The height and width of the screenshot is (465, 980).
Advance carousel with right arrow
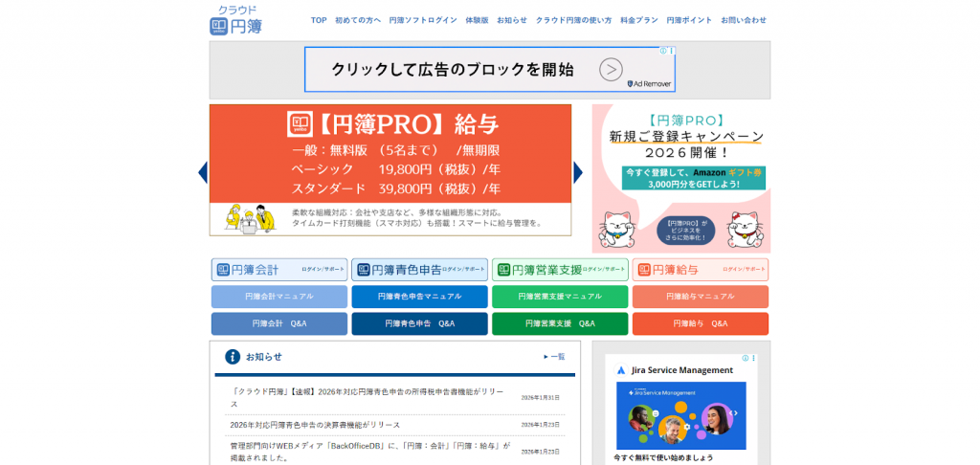(x=578, y=172)
